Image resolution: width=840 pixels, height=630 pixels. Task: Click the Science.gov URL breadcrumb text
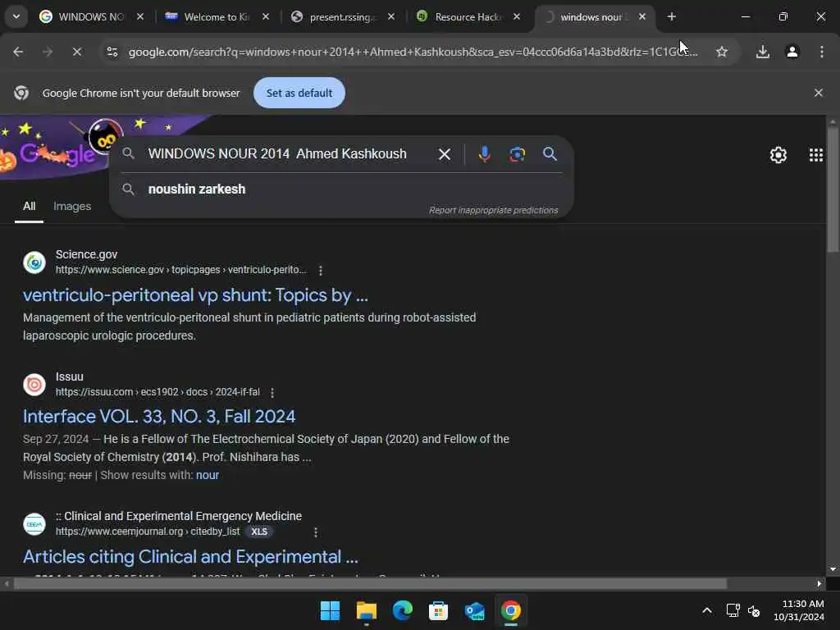tap(181, 270)
